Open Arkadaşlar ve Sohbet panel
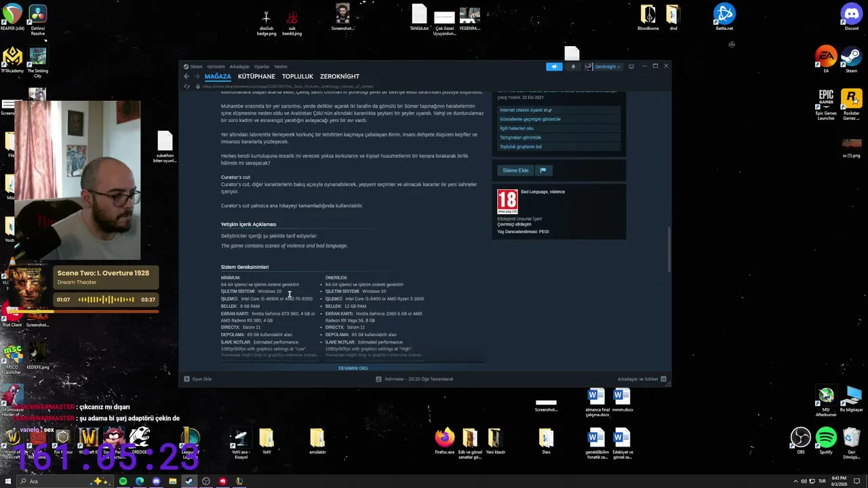The height and width of the screenshot is (488, 868). point(642,379)
